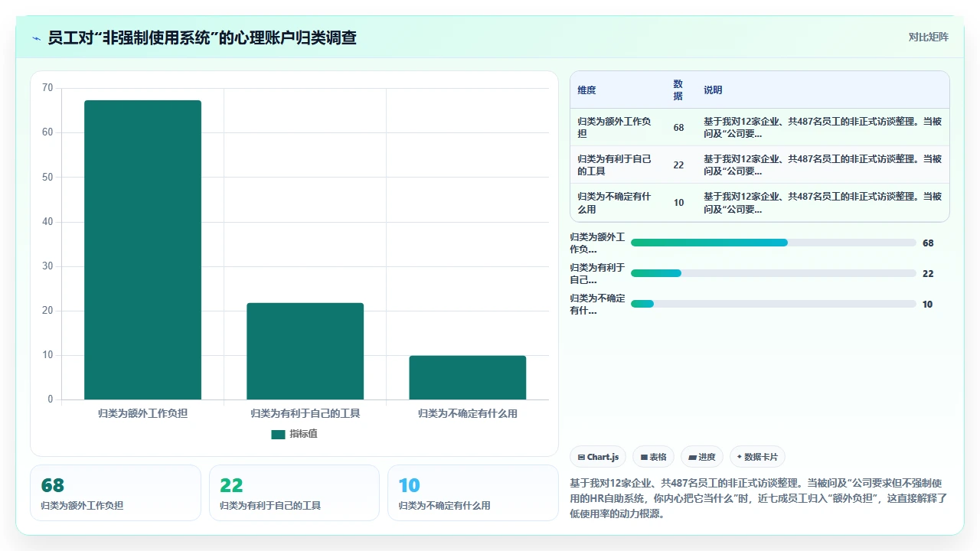Viewport: 980px width, 551px height.
Task: Click the lightning icon beside the title
Action: coord(37,37)
